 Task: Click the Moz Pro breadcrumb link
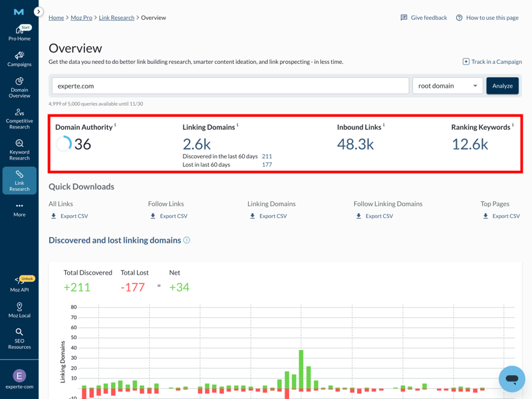[x=81, y=18]
